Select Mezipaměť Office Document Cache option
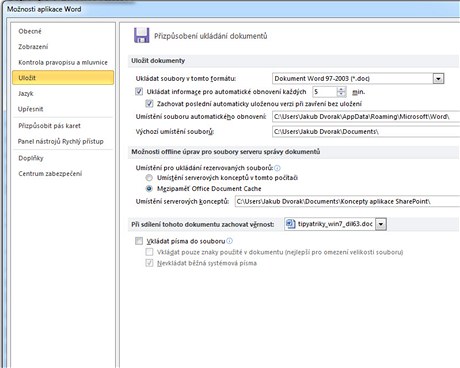This screenshot has height=368, width=460. pos(149,189)
